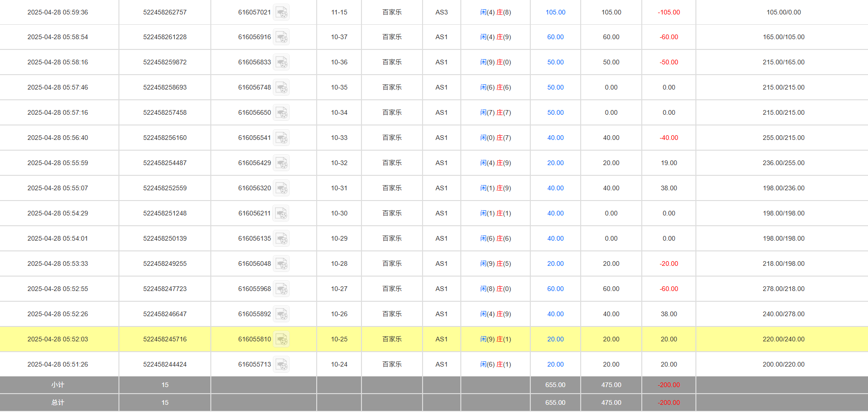
Task: Click replay icon for game 616056541
Action: [281, 138]
